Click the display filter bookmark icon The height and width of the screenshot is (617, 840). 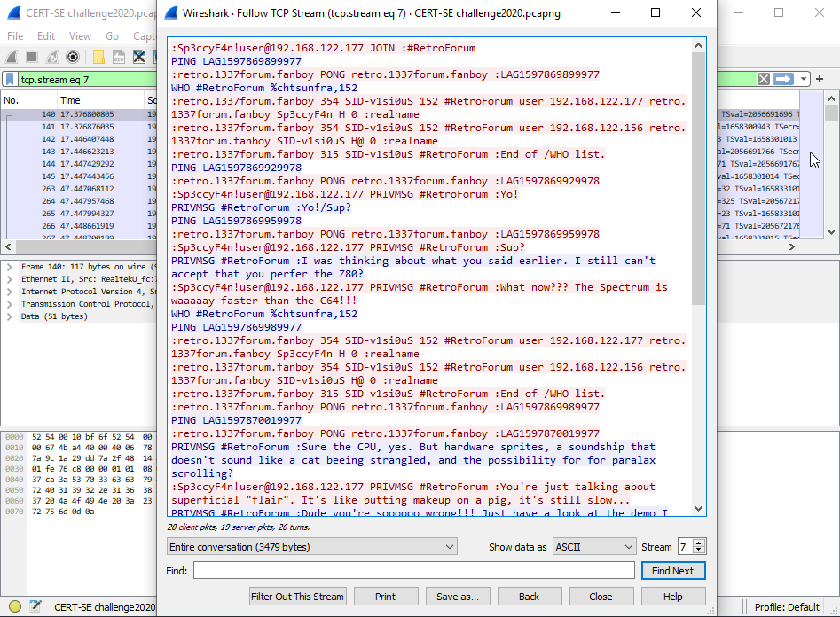[x=10, y=80]
